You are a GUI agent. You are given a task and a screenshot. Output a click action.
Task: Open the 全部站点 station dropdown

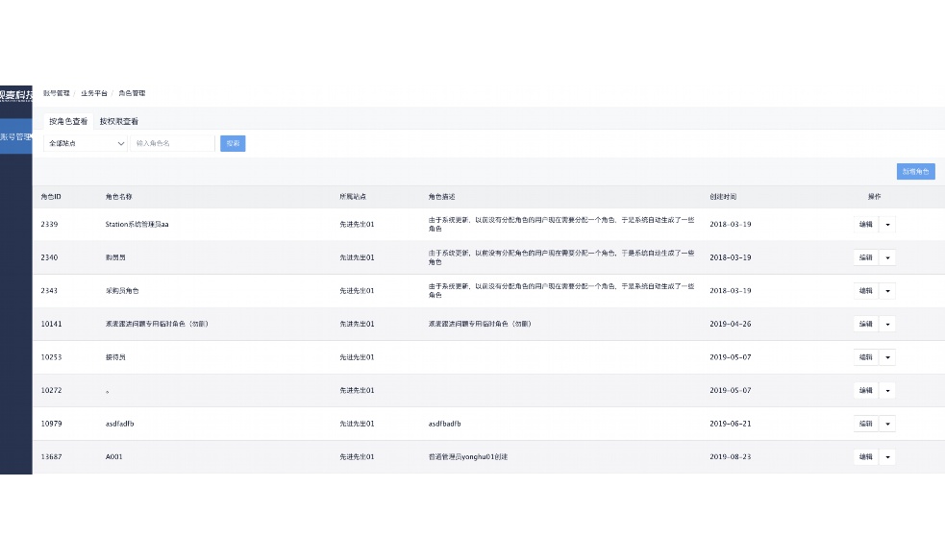(86, 143)
